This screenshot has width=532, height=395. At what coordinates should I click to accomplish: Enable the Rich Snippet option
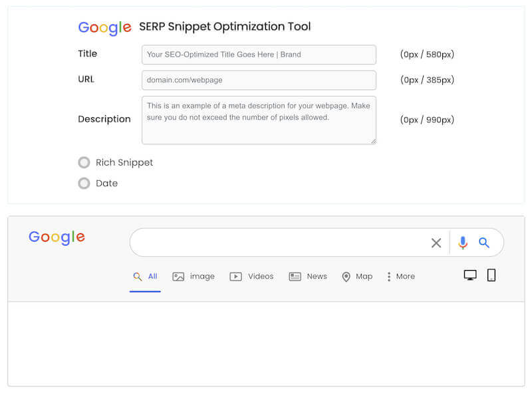[84, 162]
